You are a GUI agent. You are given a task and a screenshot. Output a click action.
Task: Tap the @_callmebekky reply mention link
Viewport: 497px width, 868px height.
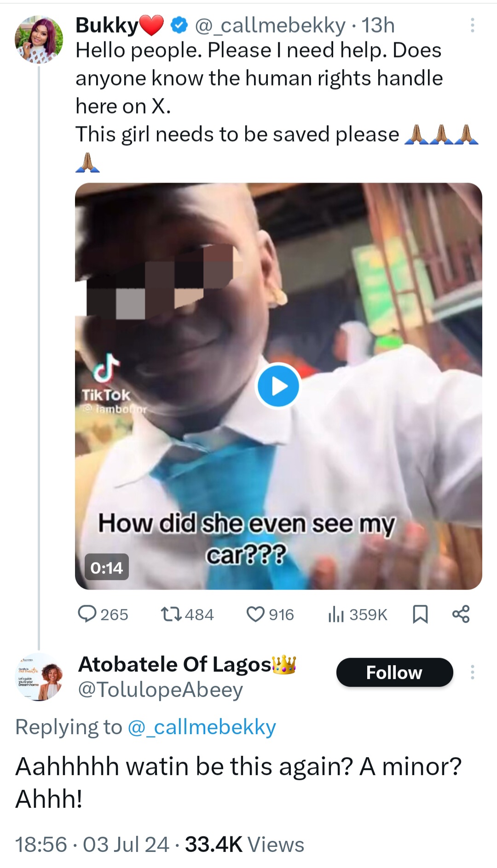click(x=202, y=727)
